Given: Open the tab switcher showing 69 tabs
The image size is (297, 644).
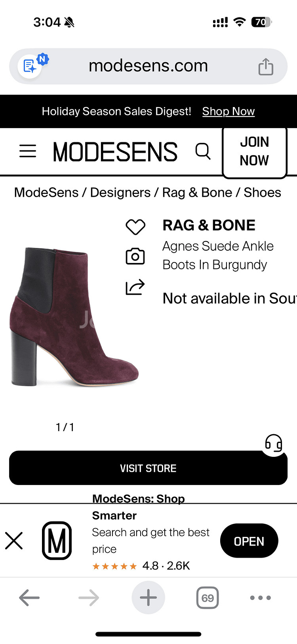Looking at the screenshot, I should (207, 598).
